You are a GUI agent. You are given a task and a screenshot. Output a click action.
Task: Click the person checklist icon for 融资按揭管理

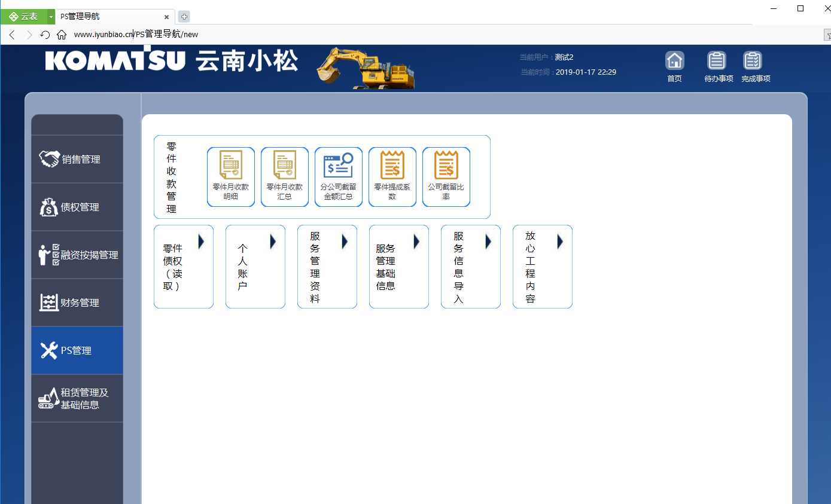point(49,255)
